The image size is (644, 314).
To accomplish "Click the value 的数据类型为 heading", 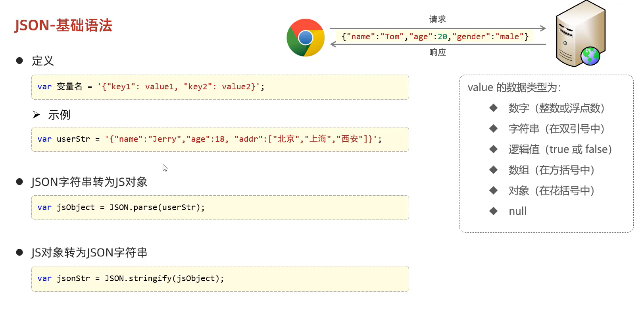I will click(x=514, y=87).
